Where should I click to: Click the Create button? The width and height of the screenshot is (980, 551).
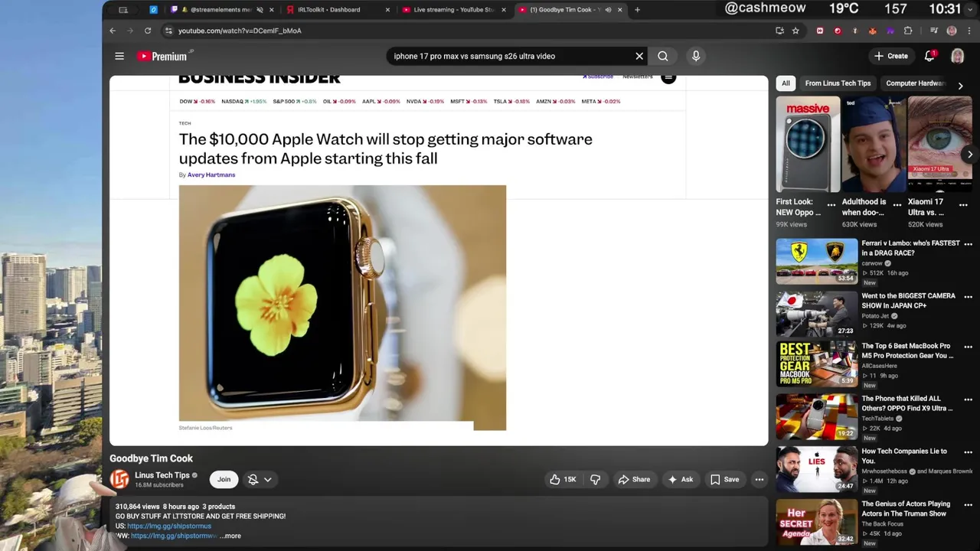891,56
